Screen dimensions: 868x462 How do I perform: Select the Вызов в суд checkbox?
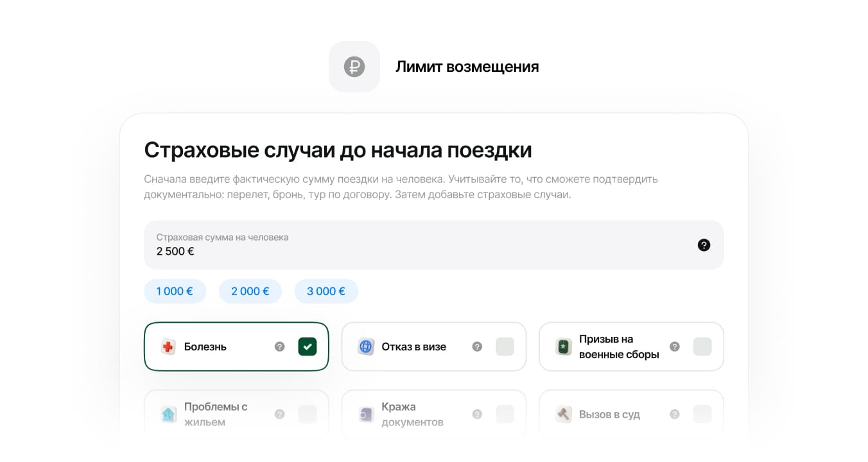click(x=702, y=415)
